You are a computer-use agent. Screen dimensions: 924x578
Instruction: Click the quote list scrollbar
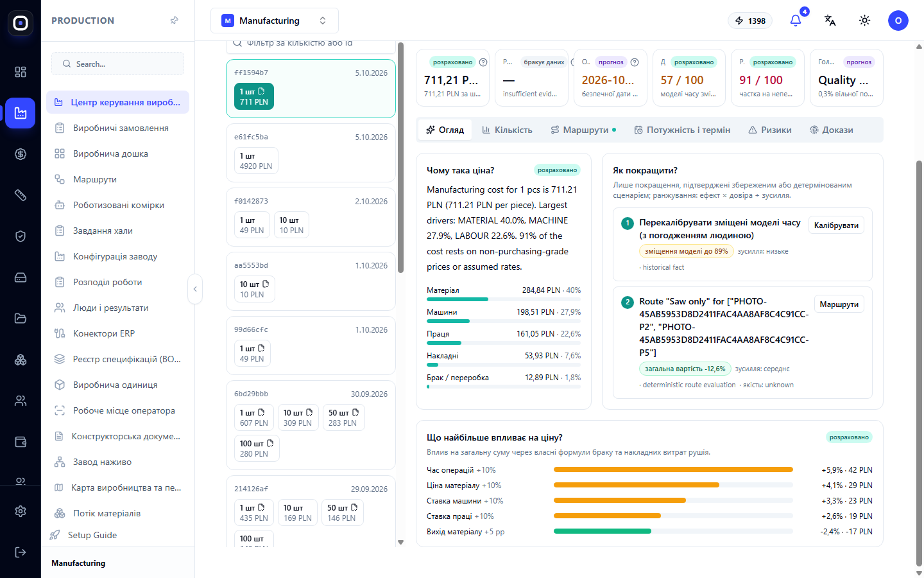(400, 157)
